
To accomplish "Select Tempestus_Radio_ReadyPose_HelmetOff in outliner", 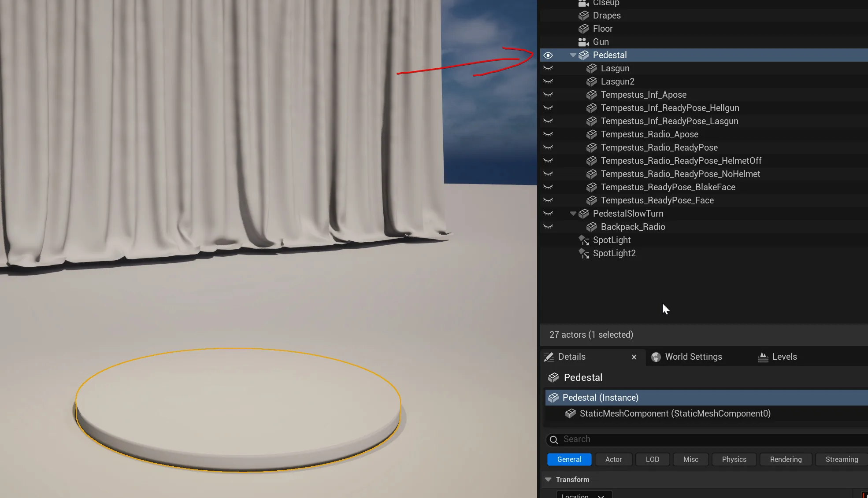I will [x=681, y=161].
